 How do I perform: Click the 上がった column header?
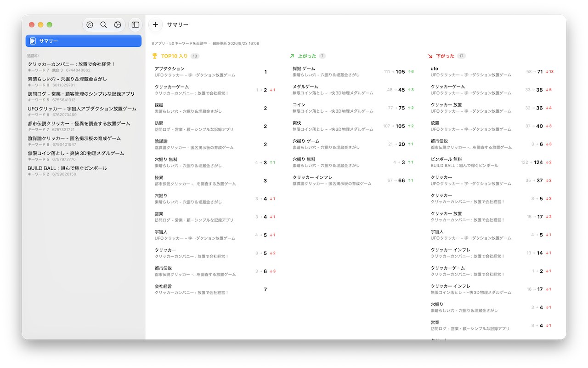coord(307,56)
